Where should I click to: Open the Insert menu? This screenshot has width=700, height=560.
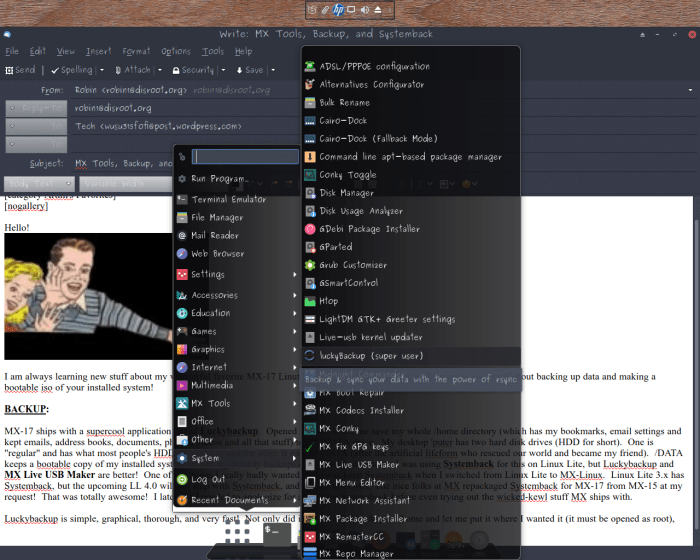99,51
